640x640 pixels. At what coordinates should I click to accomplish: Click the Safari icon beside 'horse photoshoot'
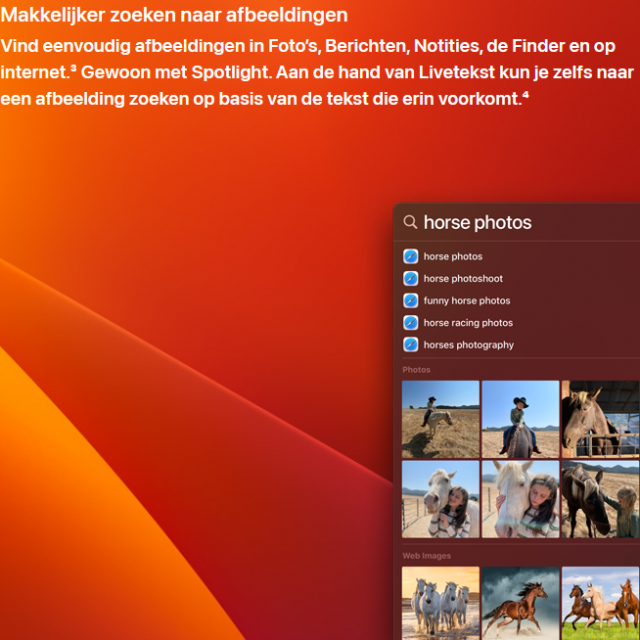pos(411,278)
